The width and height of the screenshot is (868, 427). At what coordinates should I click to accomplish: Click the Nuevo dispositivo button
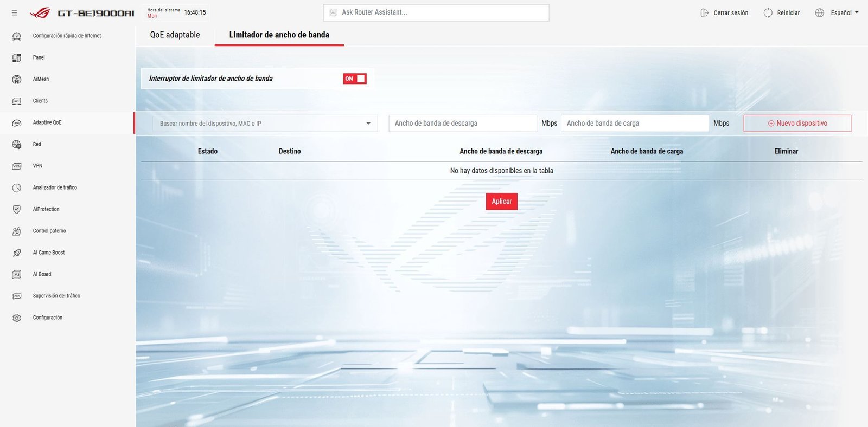tap(797, 124)
